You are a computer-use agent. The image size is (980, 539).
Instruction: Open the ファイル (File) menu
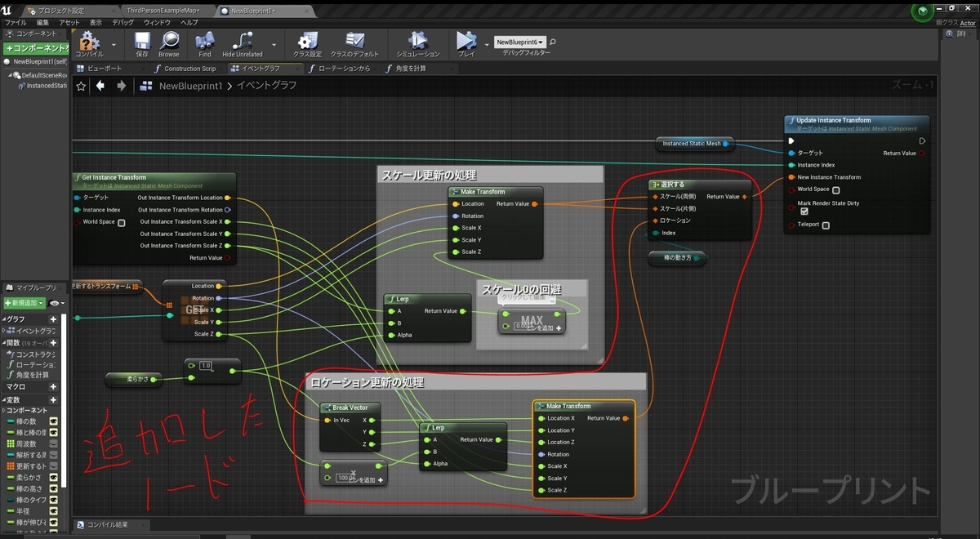(16, 23)
